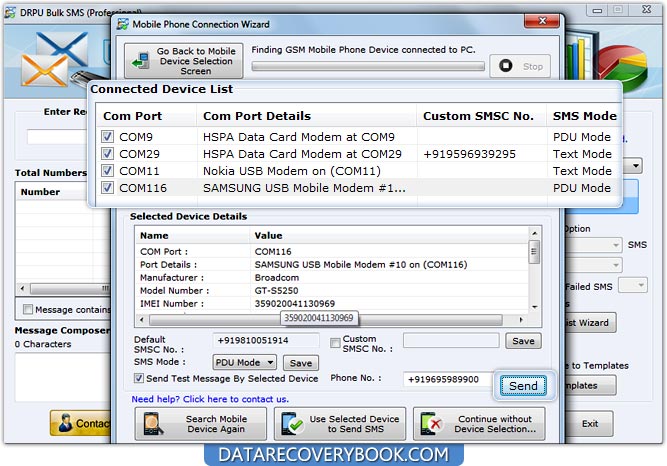The width and height of the screenshot is (667, 466).
Task: Click the Manufacturer value Broadcom
Action: [x=276, y=277]
